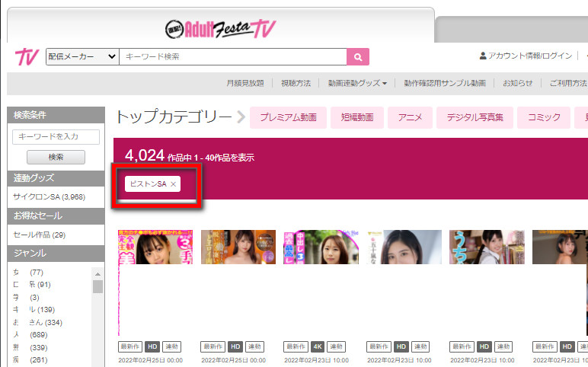This screenshot has width=588, height=367.
Task: Select the プレミアム動画 category tab
Action: [288, 117]
